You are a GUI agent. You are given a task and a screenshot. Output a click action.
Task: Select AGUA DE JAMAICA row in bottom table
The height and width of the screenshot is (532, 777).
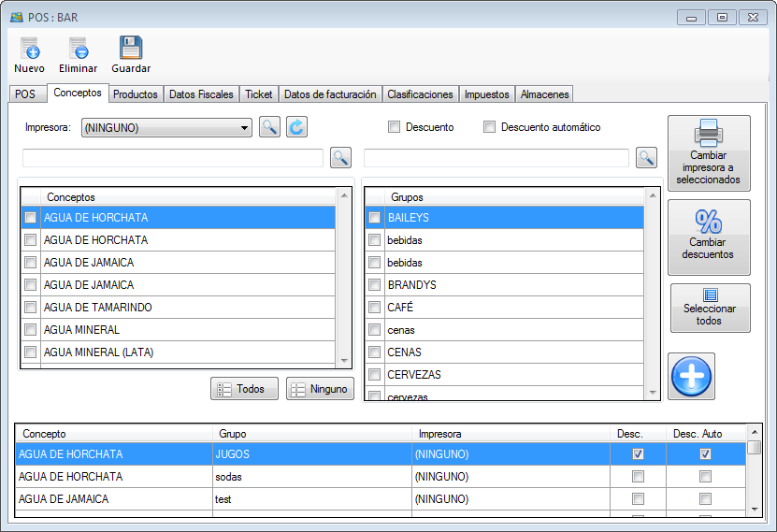click(x=381, y=499)
